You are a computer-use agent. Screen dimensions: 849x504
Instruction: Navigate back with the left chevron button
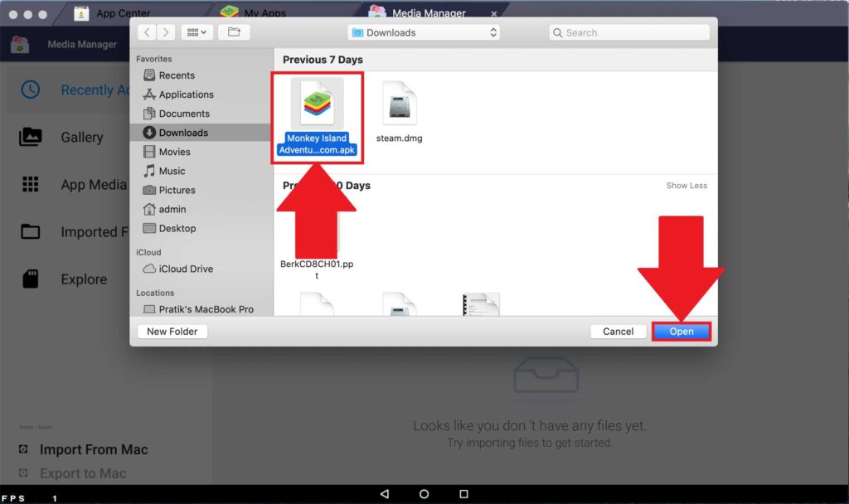coord(148,32)
